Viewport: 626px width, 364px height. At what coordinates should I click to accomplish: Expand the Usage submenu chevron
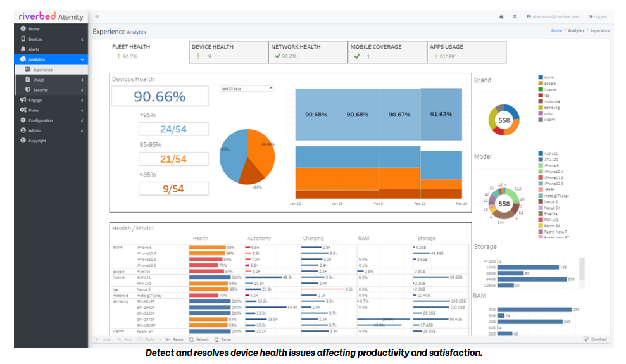pos(82,80)
